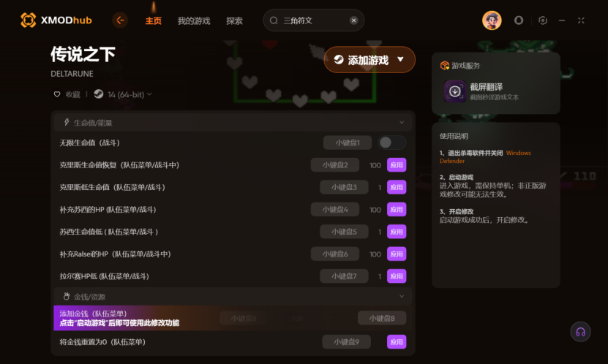Apply 克里斯生命值恢复 with 应用 button
The image size is (608, 364).
point(397,165)
